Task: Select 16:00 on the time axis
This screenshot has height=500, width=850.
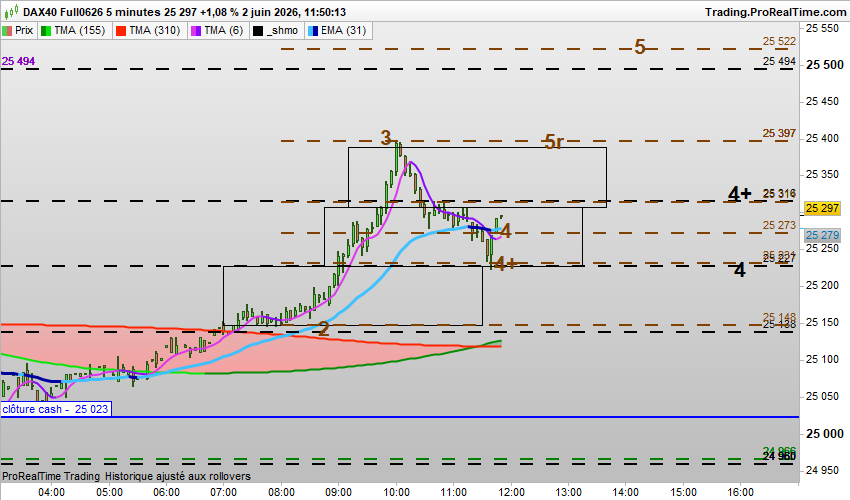Action: tap(740, 492)
